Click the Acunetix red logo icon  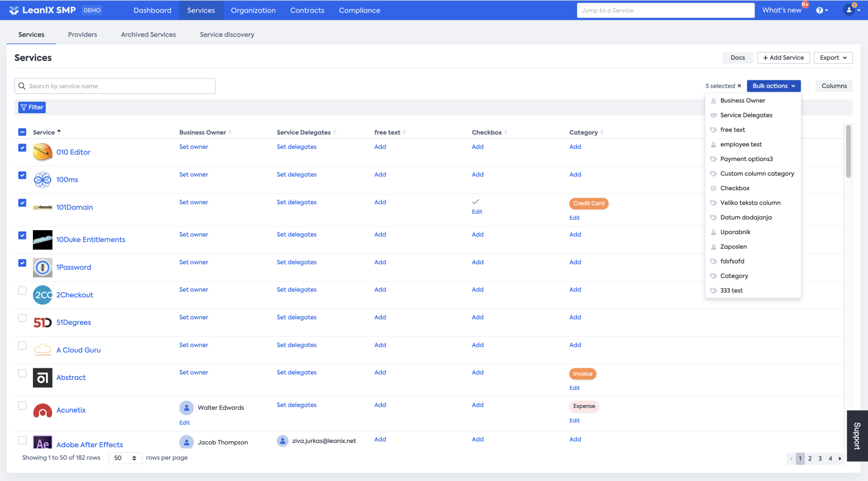click(42, 410)
